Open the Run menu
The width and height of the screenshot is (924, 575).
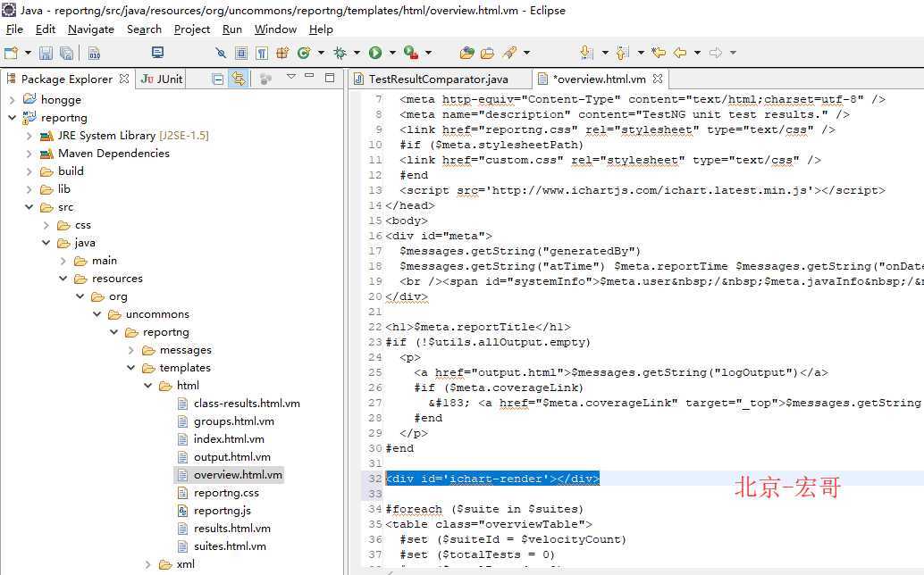click(x=232, y=29)
